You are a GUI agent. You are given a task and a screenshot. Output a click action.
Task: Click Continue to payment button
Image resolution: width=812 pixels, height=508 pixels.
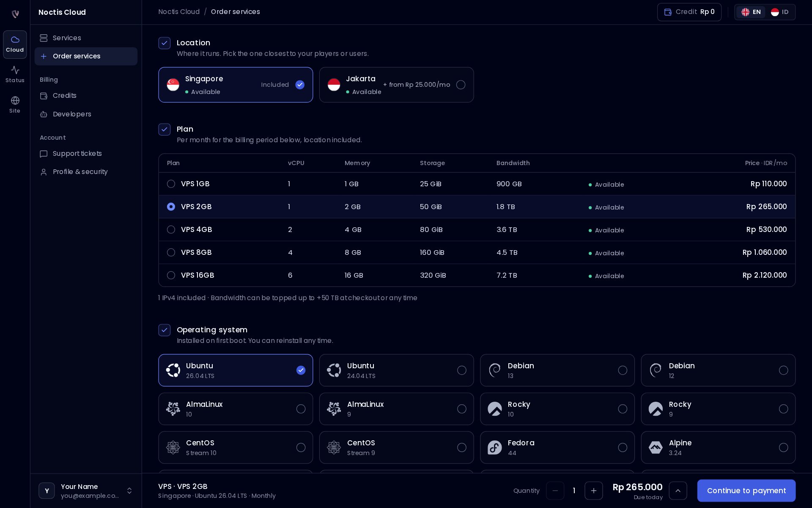point(746,491)
